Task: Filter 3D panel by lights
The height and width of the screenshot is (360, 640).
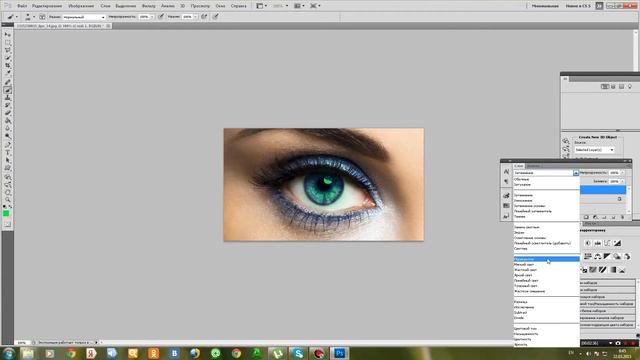Action: pyautogui.click(x=630, y=87)
